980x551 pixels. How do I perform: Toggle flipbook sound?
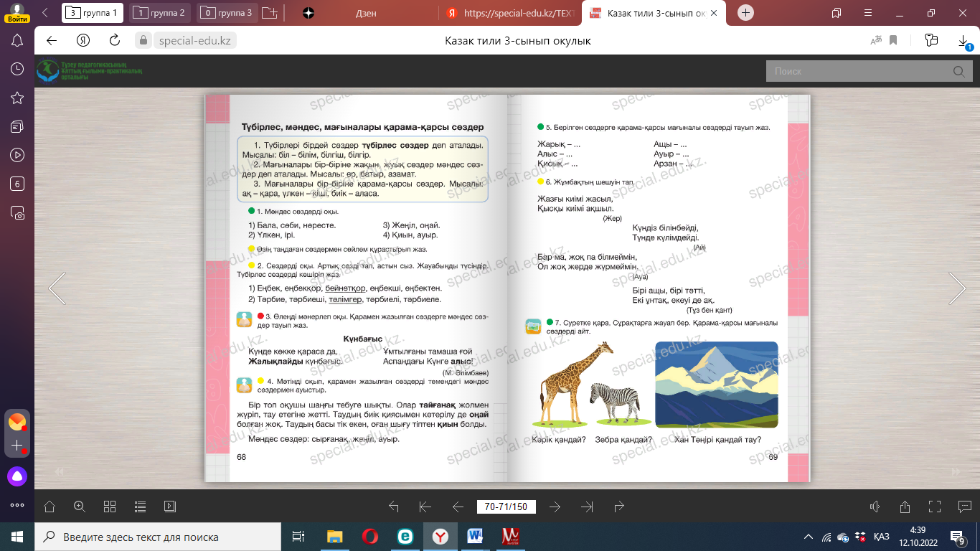coord(875,507)
